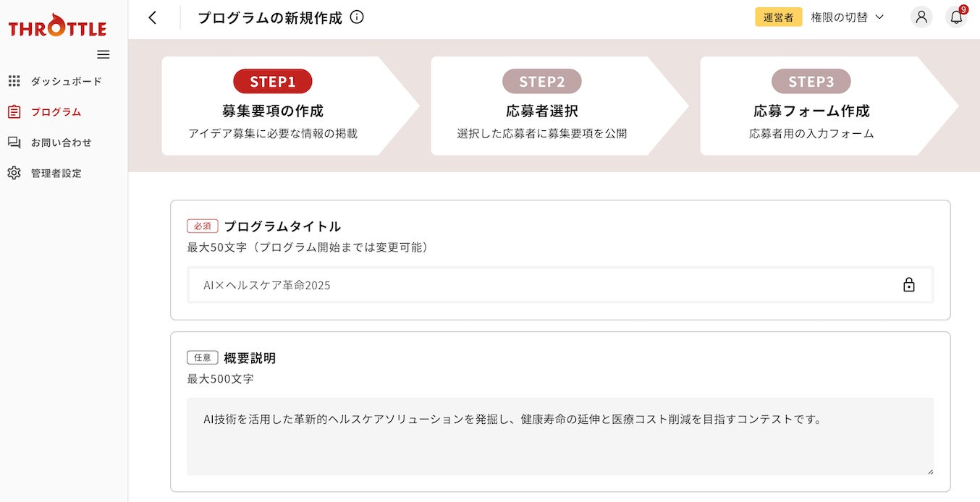
Task: Jump to STEP3 応募フォーム作成 step
Action: tap(811, 106)
